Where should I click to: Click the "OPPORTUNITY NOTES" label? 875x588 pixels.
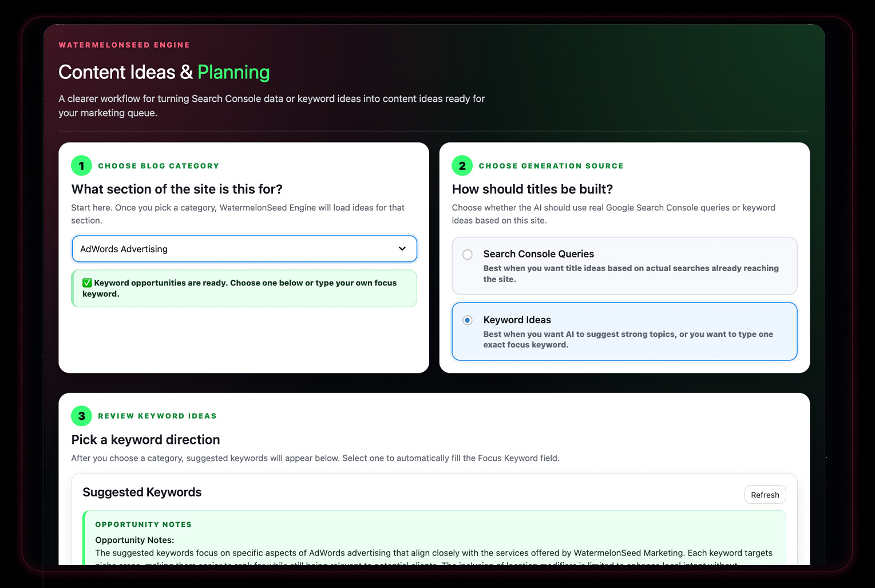pos(144,525)
